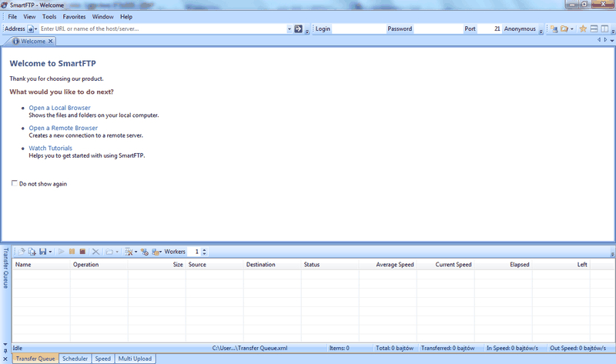The height and width of the screenshot is (364, 616).
Task: Stop the transfer queue
Action: tap(82, 252)
